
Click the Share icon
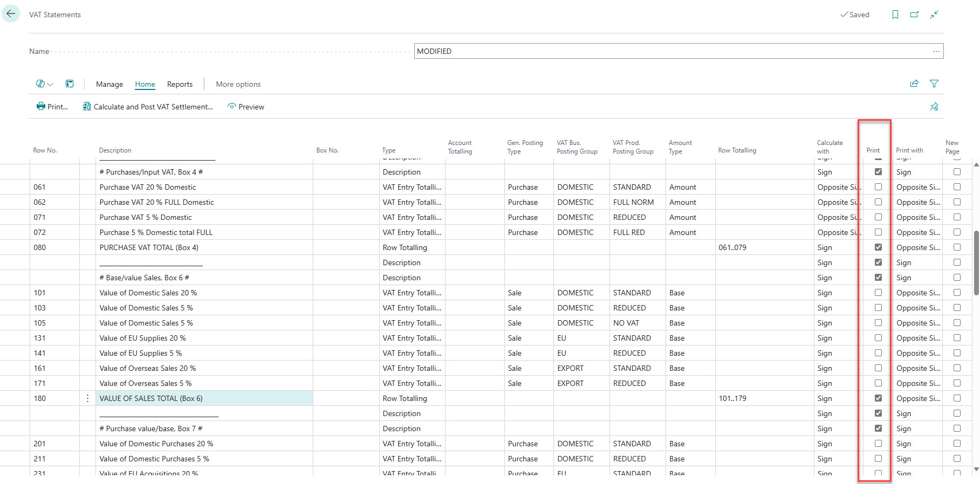[x=914, y=84]
